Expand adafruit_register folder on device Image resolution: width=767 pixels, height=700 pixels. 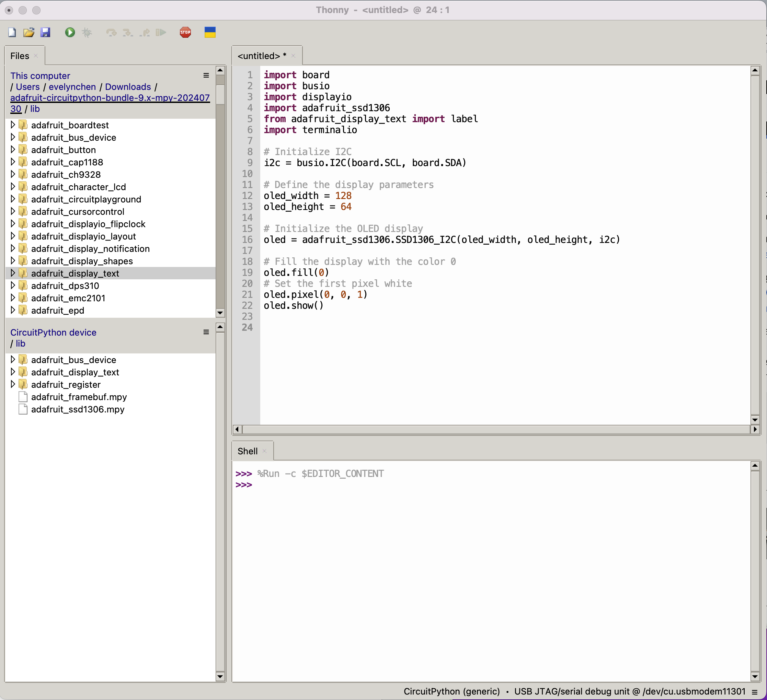(13, 384)
